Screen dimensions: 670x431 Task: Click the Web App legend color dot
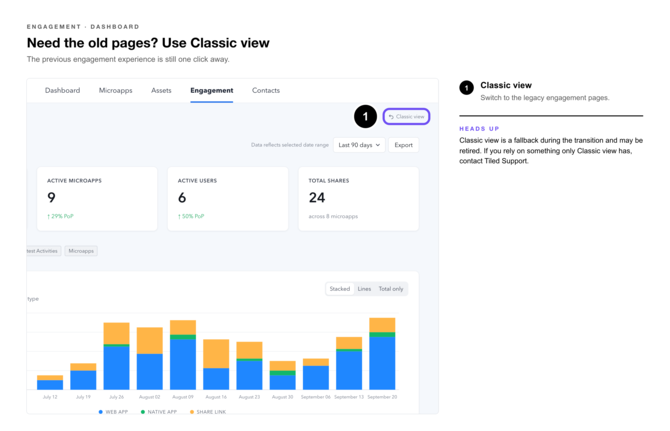[x=100, y=412]
